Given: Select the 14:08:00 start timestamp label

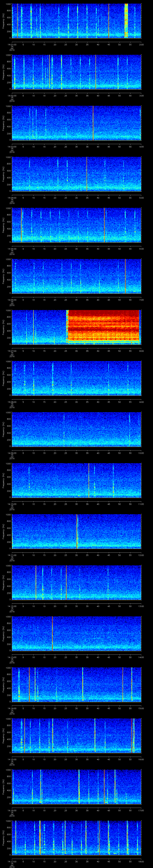Looking at the screenshot, I should [12, 402].
